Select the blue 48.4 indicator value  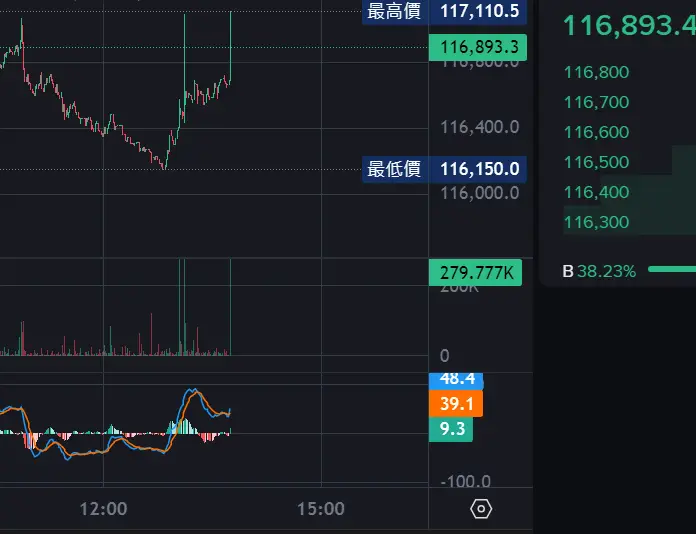point(456,380)
